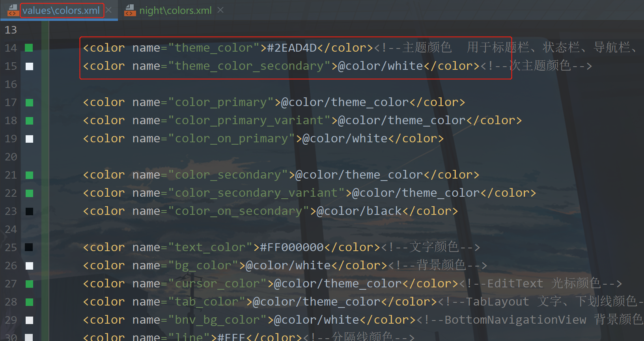Close the night\colors.xml tab
This screenshot has height=341, width=644.
[x=220, y=10]
